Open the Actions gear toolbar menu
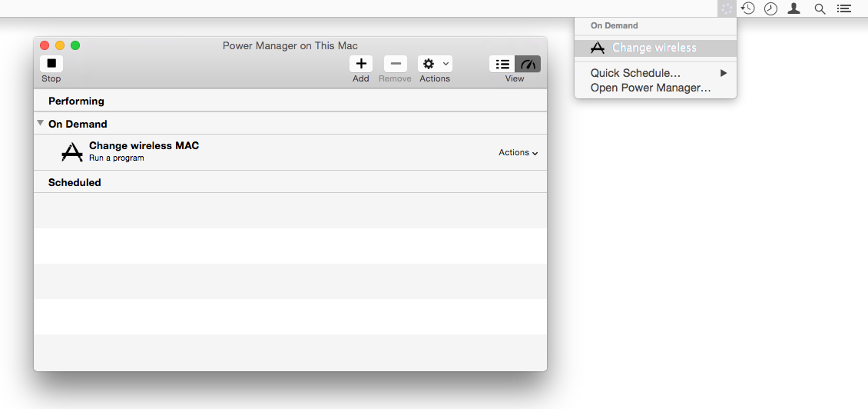This screenshot has width=868, height=409. click(435, 65)
